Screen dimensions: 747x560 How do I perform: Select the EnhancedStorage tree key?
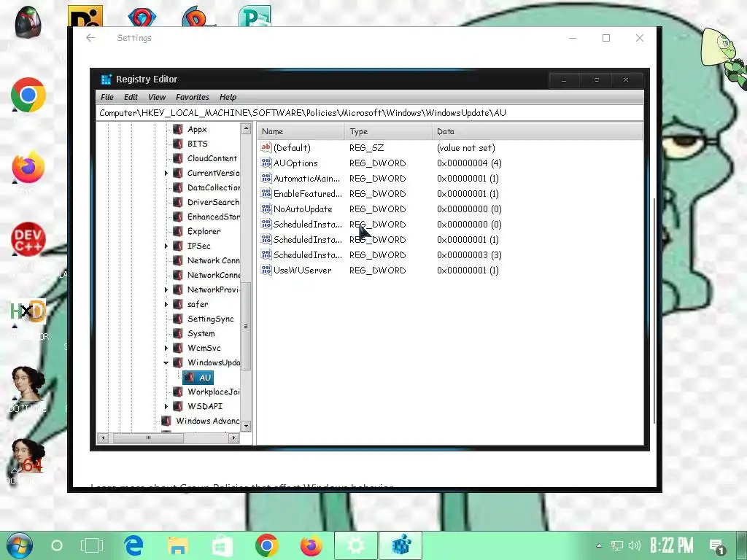(x=213, y=217)
